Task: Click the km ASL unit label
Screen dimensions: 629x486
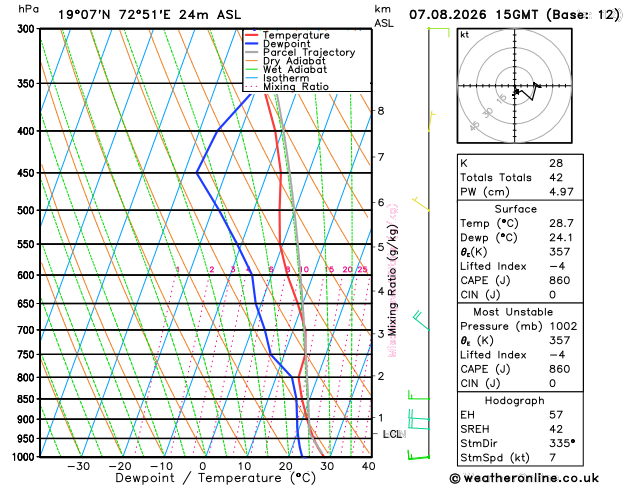Action: [384, 16]
